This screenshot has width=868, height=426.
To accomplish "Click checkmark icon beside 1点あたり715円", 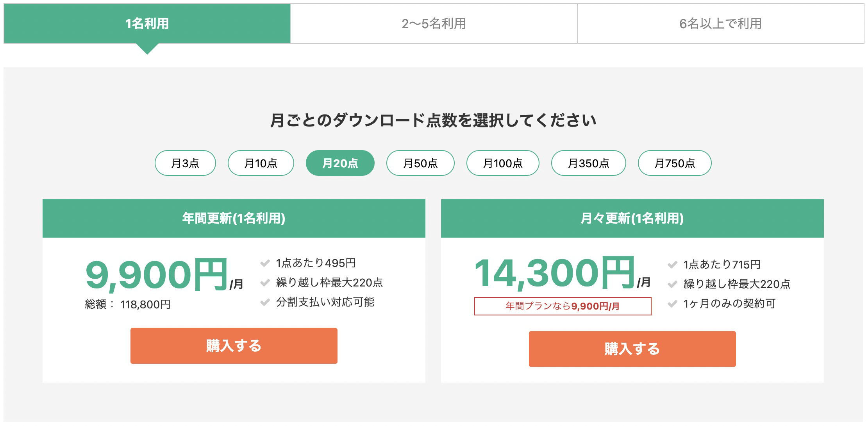I will [672, 264].
